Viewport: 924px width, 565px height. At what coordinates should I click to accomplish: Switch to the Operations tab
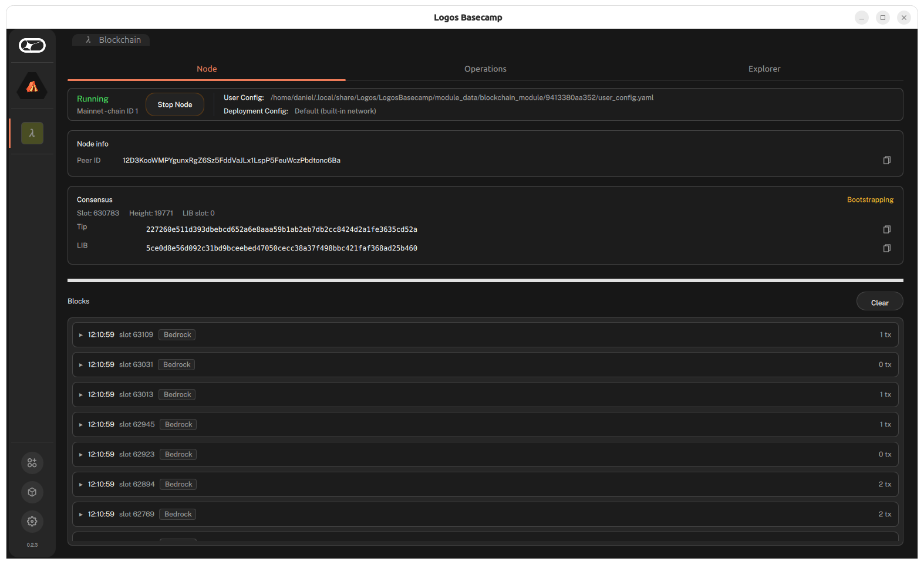click(x=485, y=69)
